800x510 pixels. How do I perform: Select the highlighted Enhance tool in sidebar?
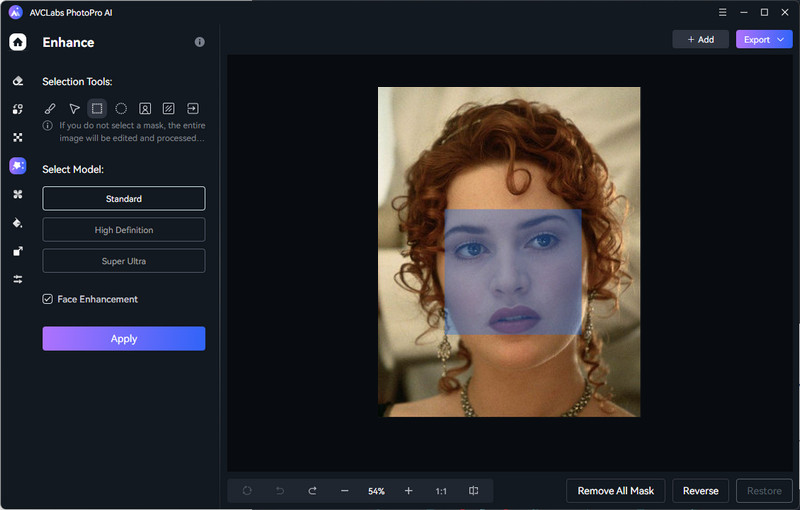coord(18,166)
